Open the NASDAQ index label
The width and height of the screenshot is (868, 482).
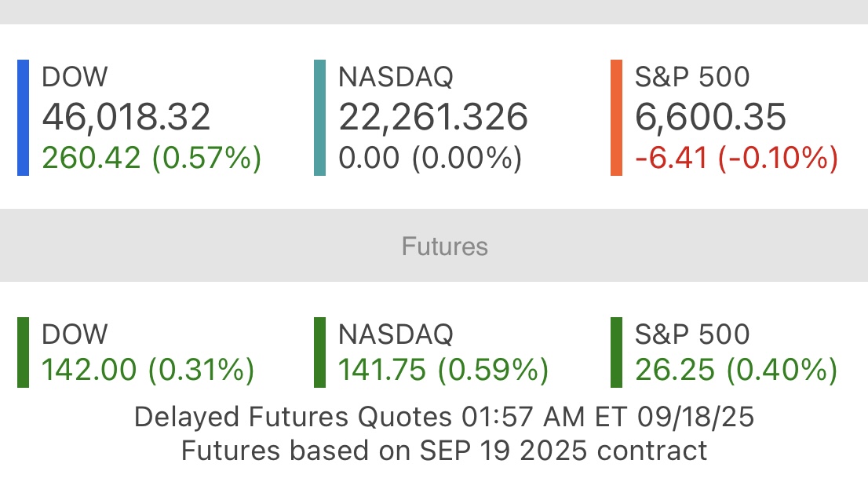[396, 76]
